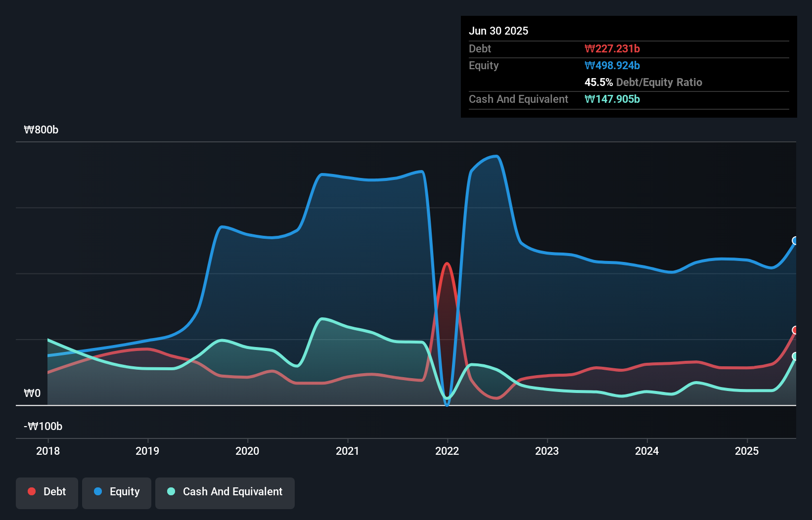Image resolution: width=812 pixels, height=520 pixels.
Task: Click the red Debt legend dot
Action: [x=31, y=491]
